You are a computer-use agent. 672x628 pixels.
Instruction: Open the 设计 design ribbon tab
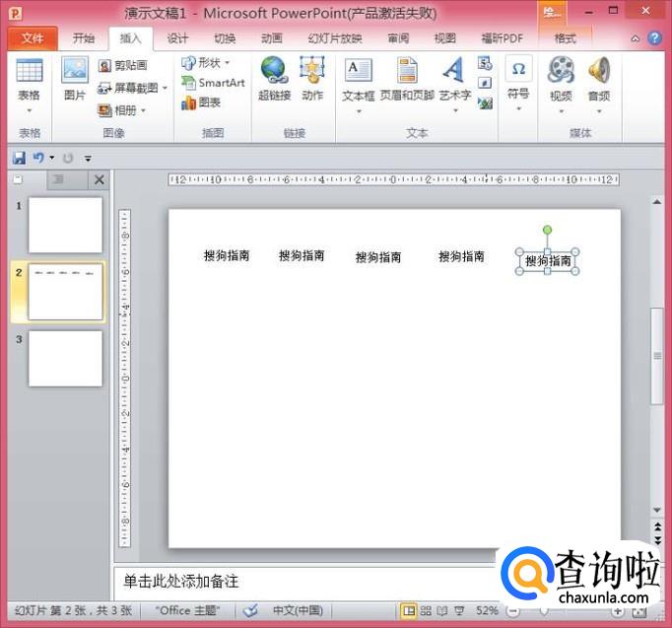coord(177,38)
